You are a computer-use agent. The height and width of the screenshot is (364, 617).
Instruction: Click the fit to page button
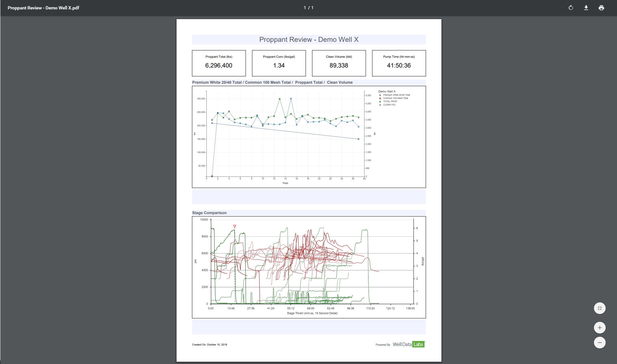pos(600,308)
